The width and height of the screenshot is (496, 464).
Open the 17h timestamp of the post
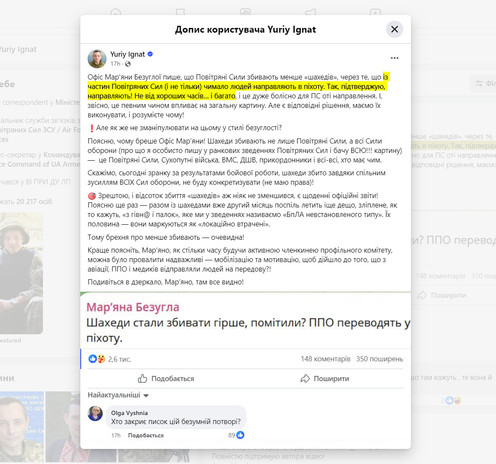pos(115,64)
